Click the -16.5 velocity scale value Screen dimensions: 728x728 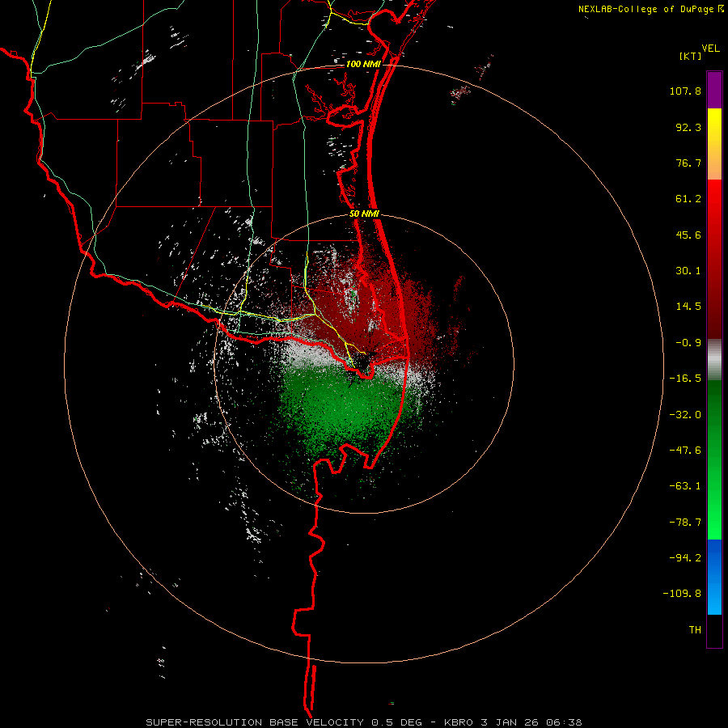coord(685,379)
